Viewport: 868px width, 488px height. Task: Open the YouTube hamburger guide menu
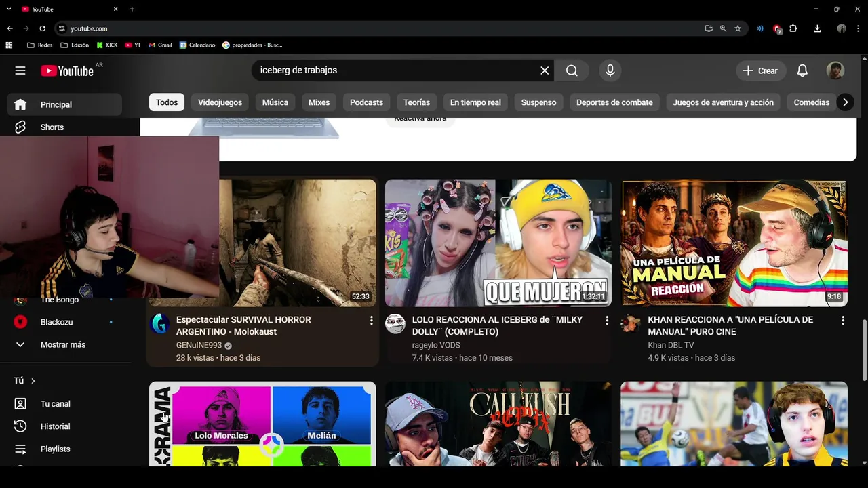(x=20, y=70)
